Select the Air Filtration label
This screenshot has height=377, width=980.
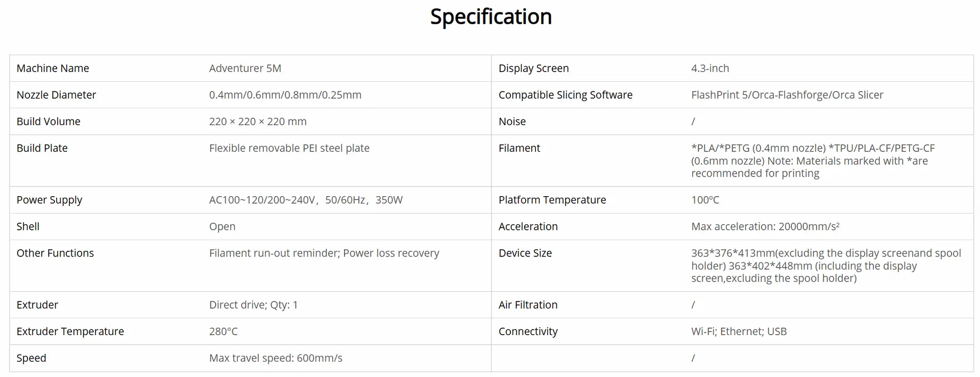click(528, 305)
